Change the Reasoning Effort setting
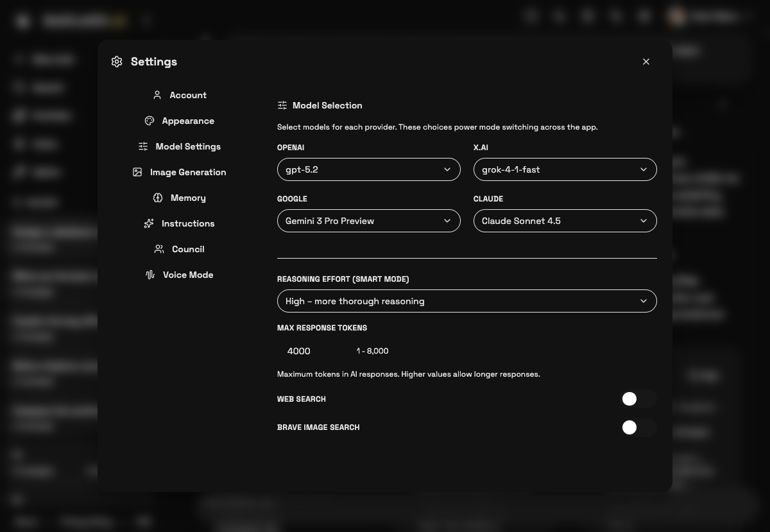 point(467,301)
